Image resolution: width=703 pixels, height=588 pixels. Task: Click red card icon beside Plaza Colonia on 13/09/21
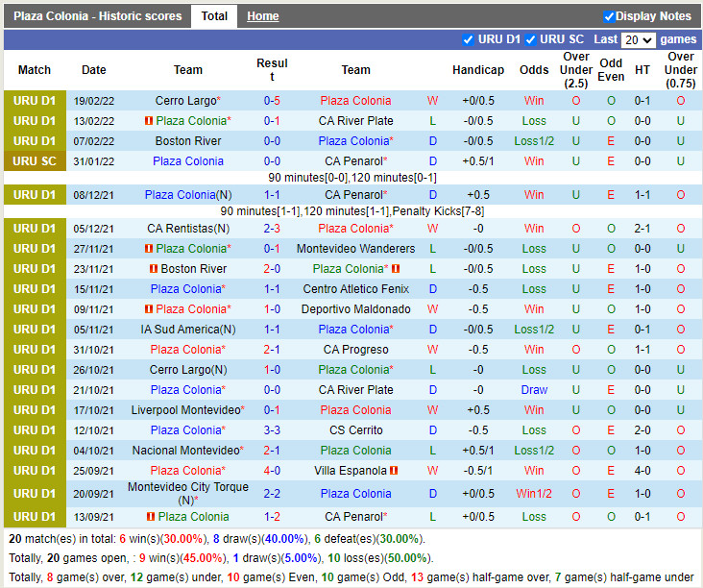pos(149,517)
